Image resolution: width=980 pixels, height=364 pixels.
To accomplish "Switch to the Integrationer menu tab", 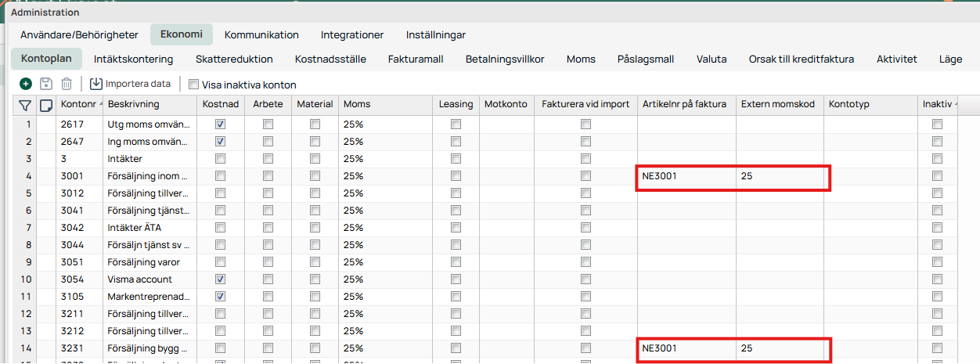I will click(351, 34).
